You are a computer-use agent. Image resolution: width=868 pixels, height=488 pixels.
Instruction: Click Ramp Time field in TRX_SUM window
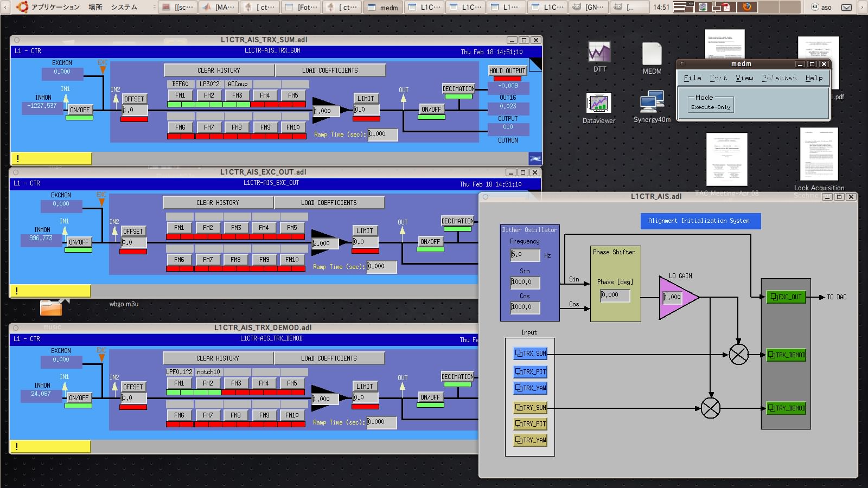382,134
